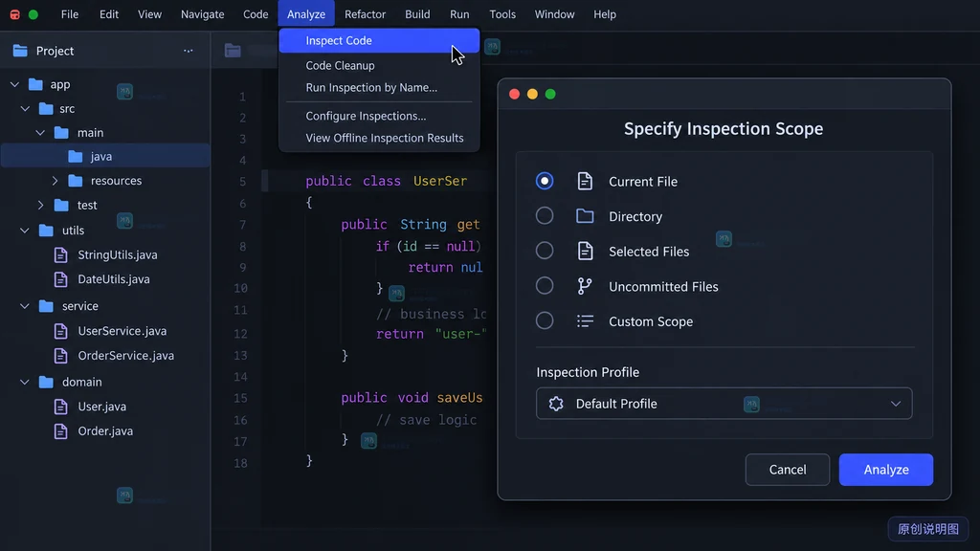This screenshot has width=980, height=551.
Task: Click the domain folder icon
Action: tap(46, 382)
